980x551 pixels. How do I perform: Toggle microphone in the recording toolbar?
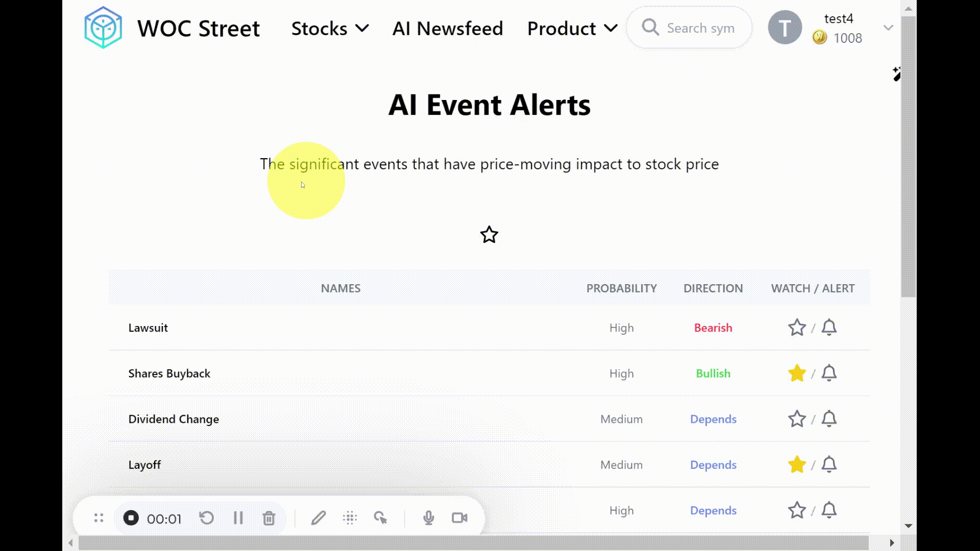tap(428, 518)
